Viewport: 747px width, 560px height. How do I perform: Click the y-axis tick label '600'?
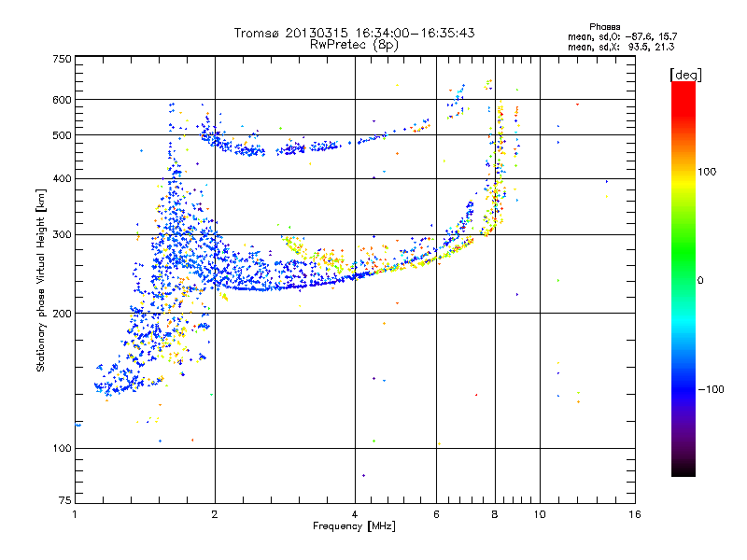point(62,100)
